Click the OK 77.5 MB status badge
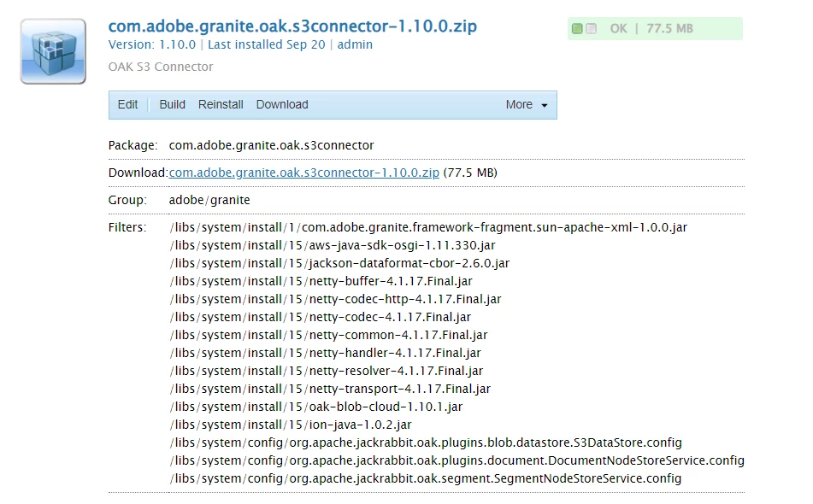Viewport: 813px width, 504px height. pos(655,28)
